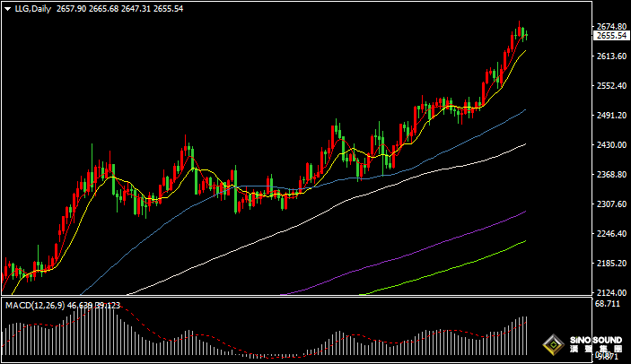Click the triangle arrow beside LLG,Daily

(x=6, y=9)
